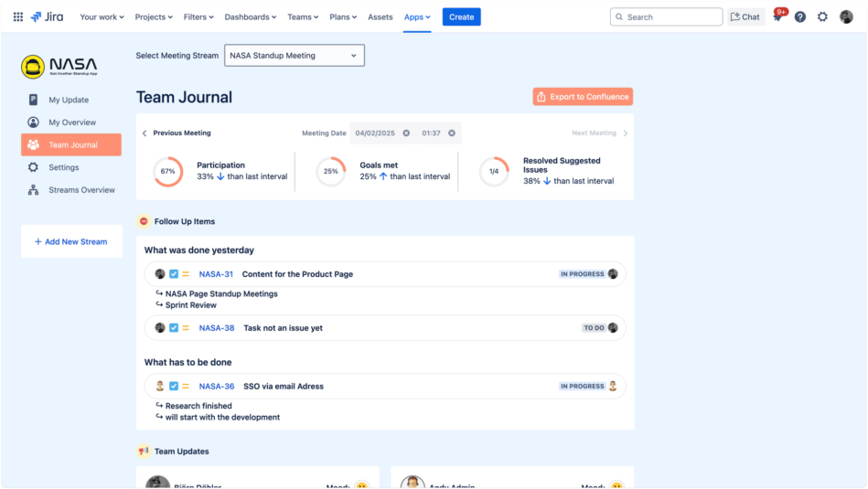This screenshot has width=868, height=489.
Task: Toggle the NASA-31 task checkbox icon
Action: coord(173,274)
